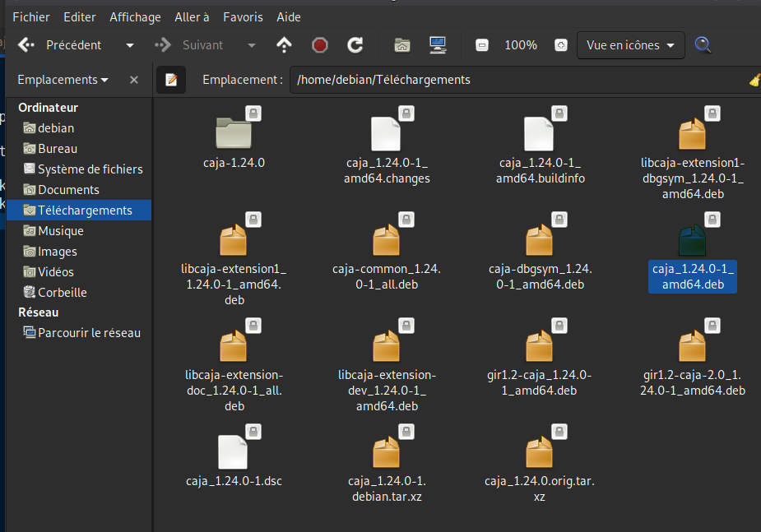Go up to the parent folder
Image resolution: width=761 pixels, height=532 pixels.
(x=284, y=45)
